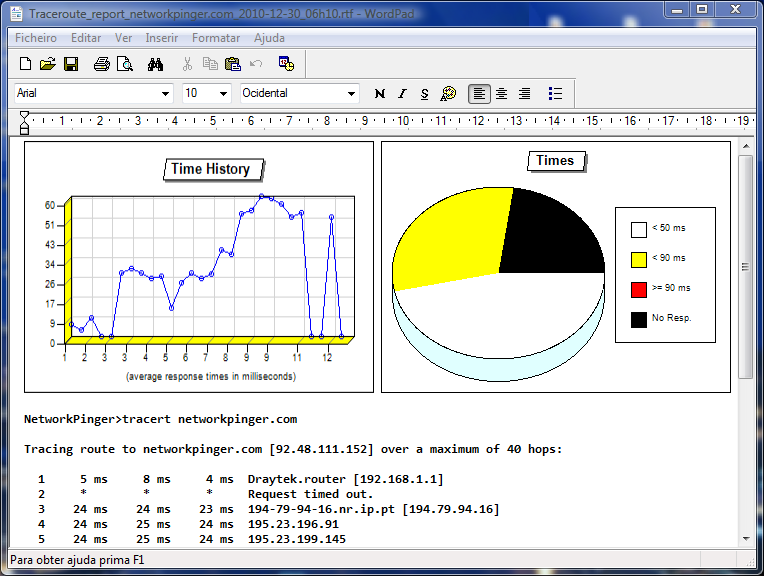
Task: Click the white '< 50 ms' legend swatch
Action: (x=639, y=230)
